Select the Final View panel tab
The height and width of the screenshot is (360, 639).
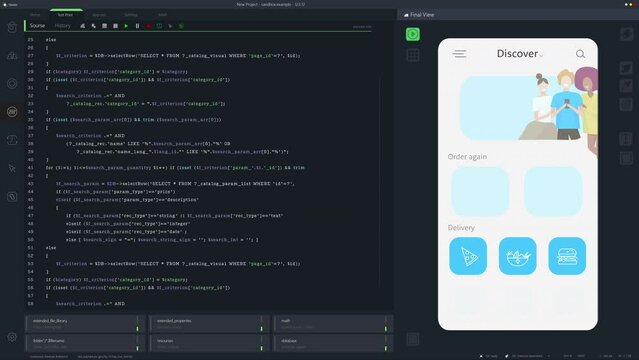click(419, 15)
